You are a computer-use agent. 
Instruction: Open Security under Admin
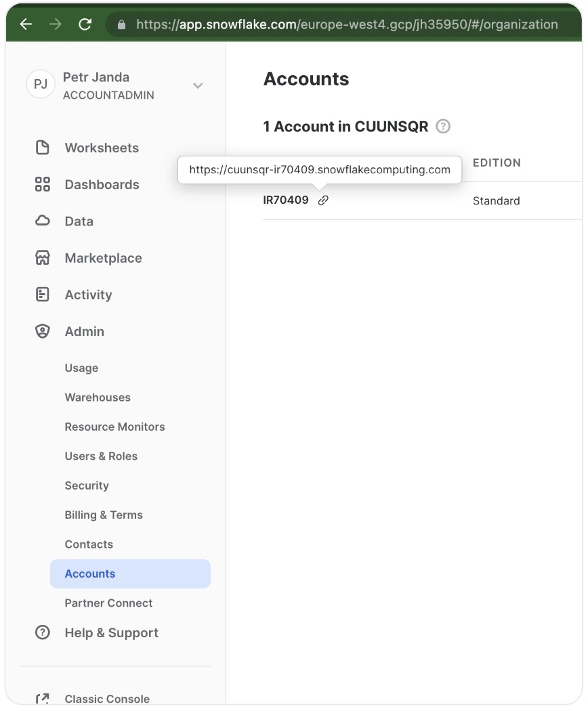[x=87, y=486]
